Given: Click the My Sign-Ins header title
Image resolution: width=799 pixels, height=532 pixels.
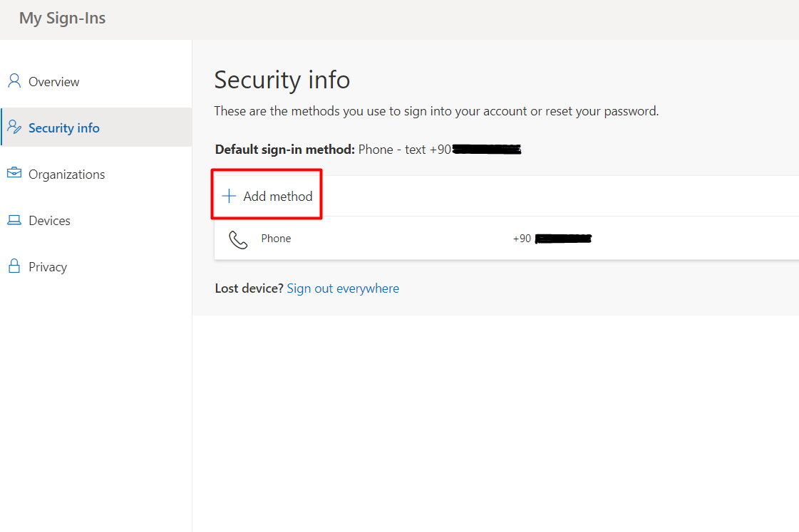Looking at the screenshot, I should [63, 19].
